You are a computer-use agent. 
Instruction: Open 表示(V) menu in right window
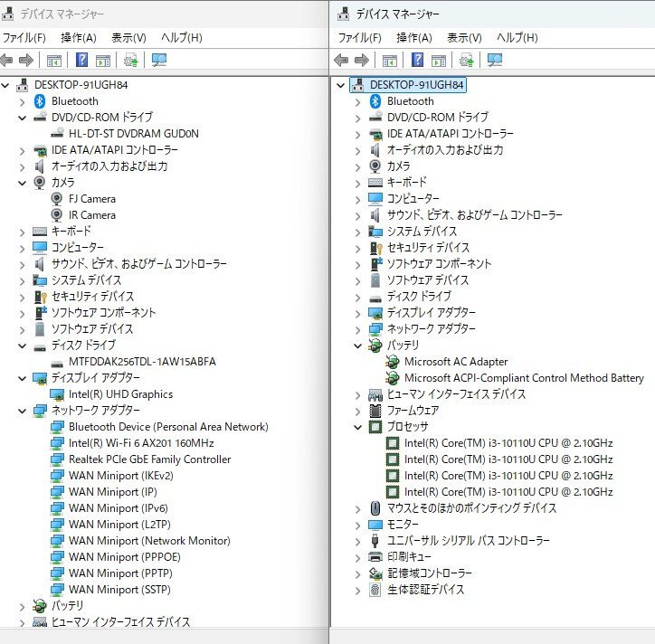464,38
